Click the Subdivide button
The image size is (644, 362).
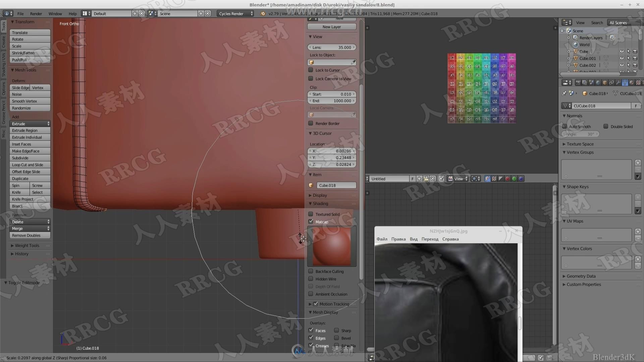(x=30, y=158)
